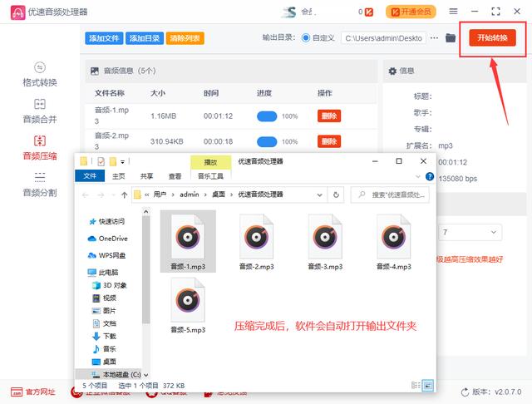
Task: Open the 官方网址 official website link
Action: point(33,392)
